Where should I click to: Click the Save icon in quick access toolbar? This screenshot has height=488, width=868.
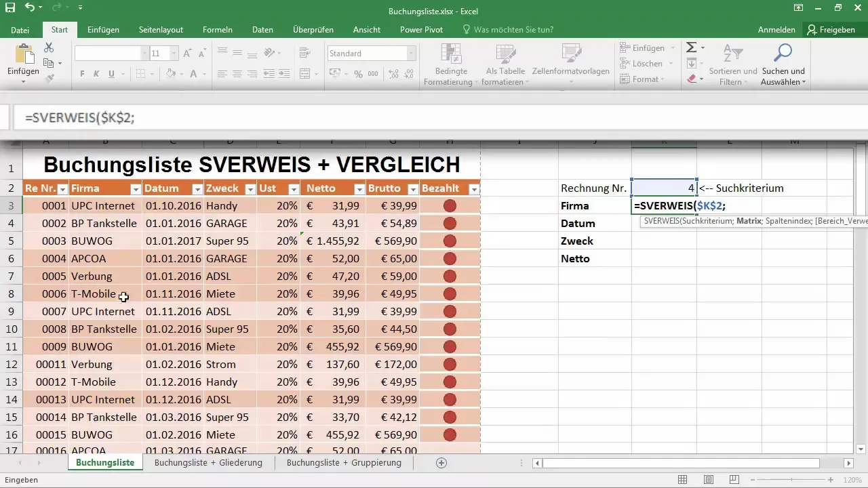click(9, 7)
